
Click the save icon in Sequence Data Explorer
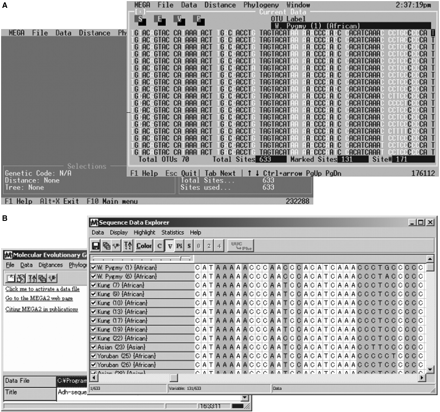[x=96, y=246]
